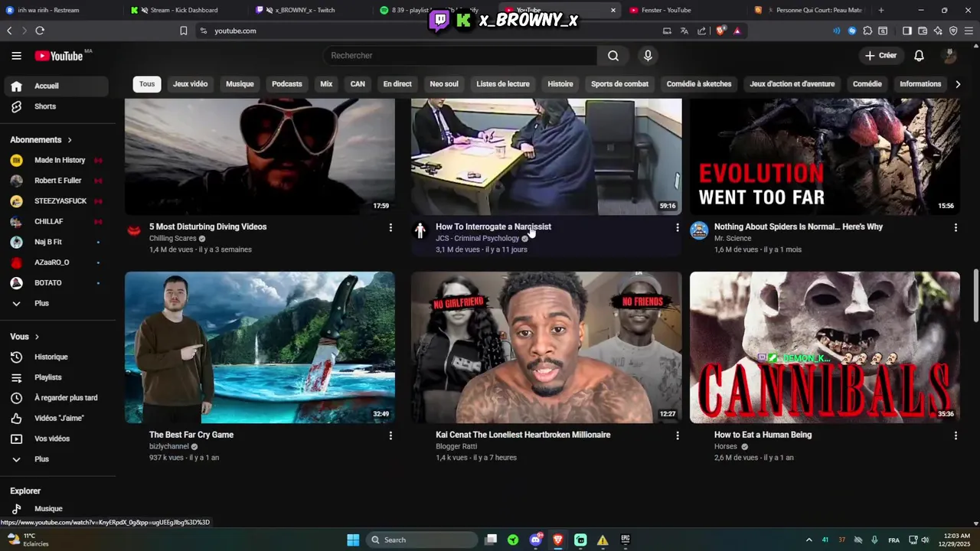Click Mr. Science channel avatar

[x=699, y=230]
